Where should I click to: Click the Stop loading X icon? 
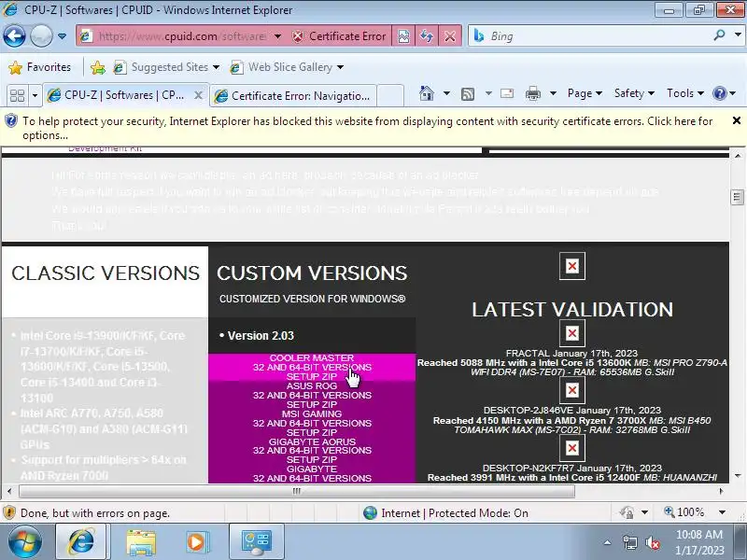tap(450, 36)
